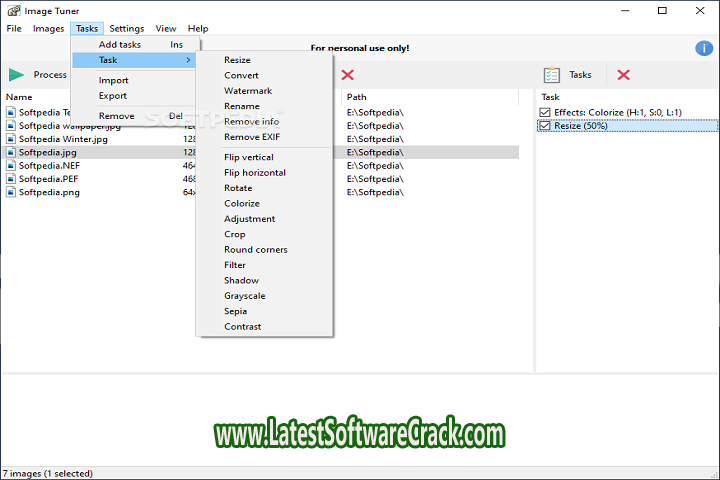The image size is (720, 480).
Task: Choose Add tasks from the menu
Action: (x=135, y=45)
